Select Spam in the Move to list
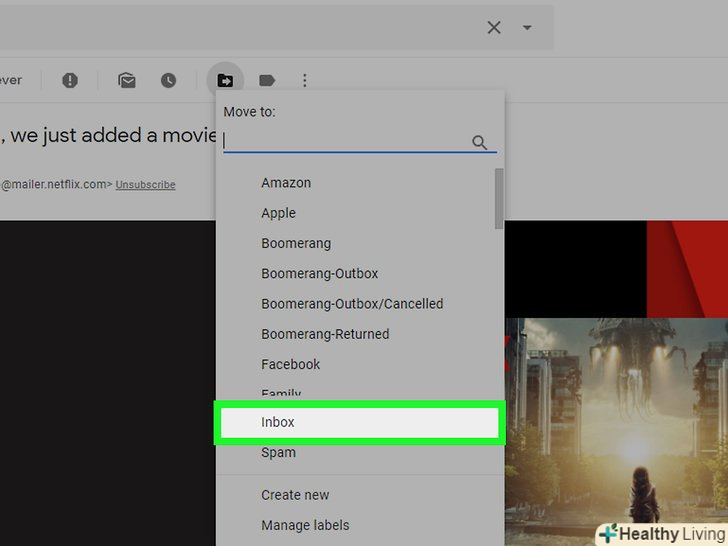728x546 pixels. pos(278,452)
